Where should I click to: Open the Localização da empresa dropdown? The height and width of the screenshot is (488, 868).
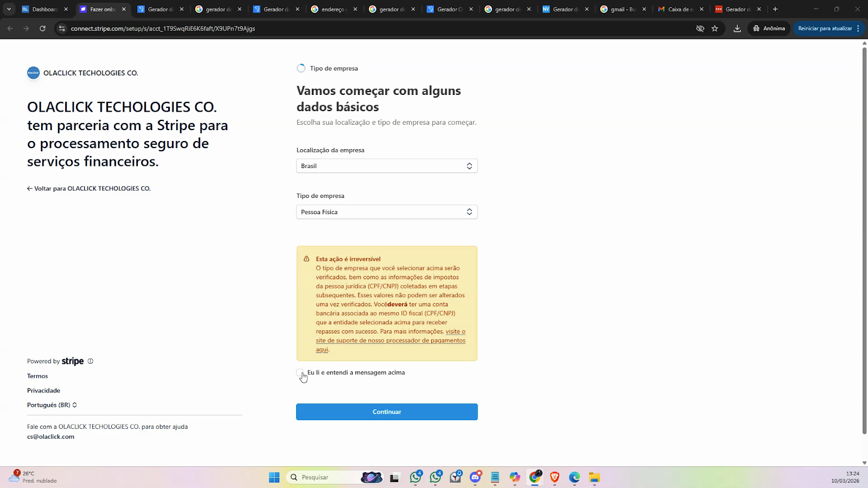386,166
